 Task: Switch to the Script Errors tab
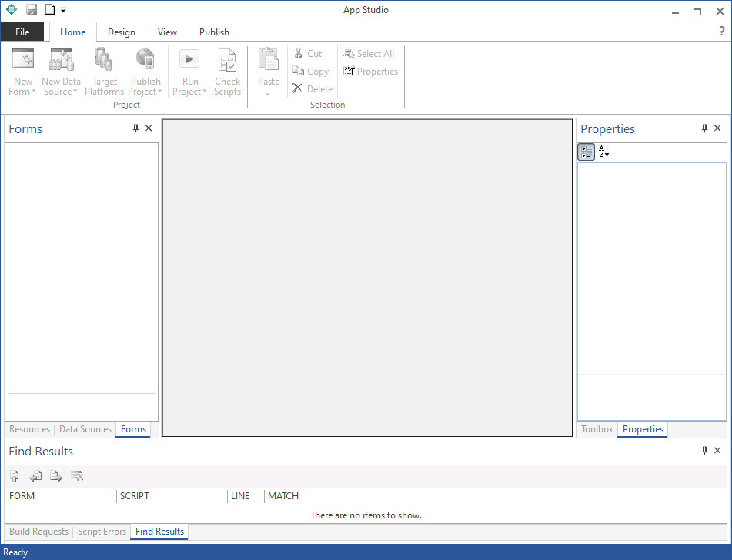(x=102, y=531)
